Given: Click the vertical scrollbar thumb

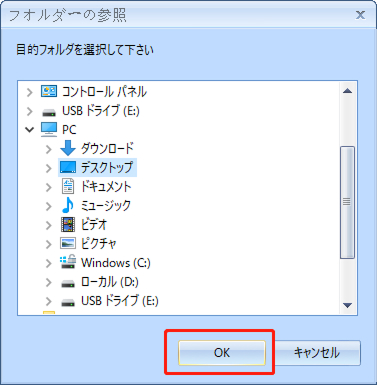Looking at the screenshot, I should point(347,202).
